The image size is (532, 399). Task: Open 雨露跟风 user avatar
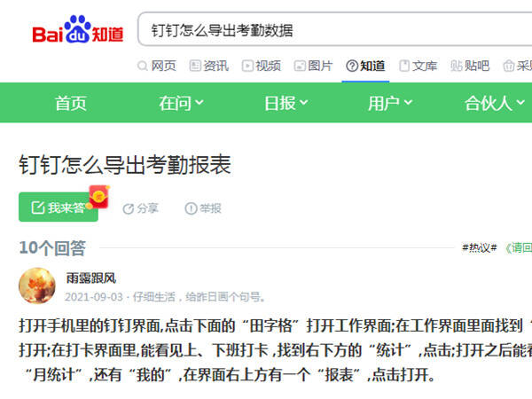pos(37,286)
